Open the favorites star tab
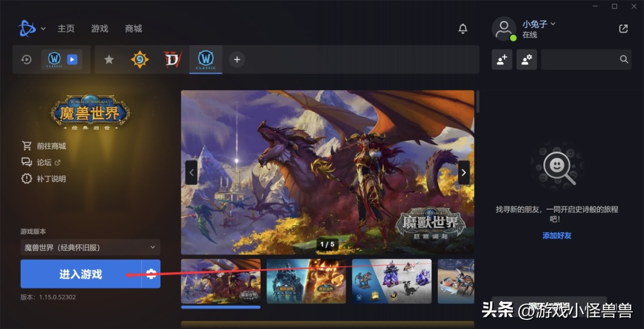Image resolution: width=644 pixels, height=329 pixels. 109,60
